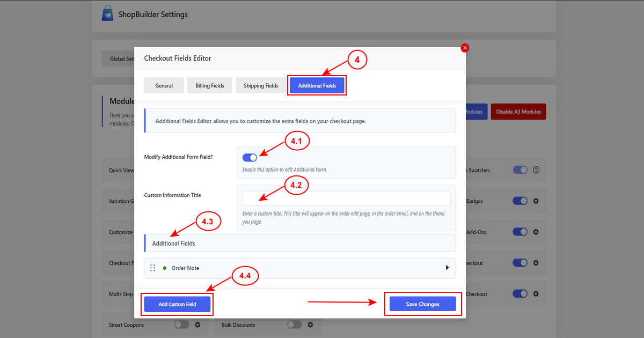This screenshot has width=644, height=338.
Task: Open the Smart Coupons gear settings
Action: [x=197, y=325]
